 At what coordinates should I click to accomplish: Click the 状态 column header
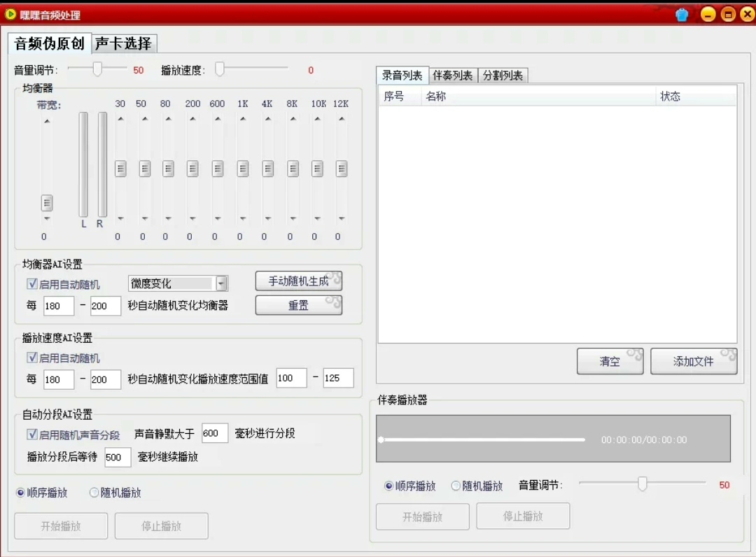pos(696,96)
